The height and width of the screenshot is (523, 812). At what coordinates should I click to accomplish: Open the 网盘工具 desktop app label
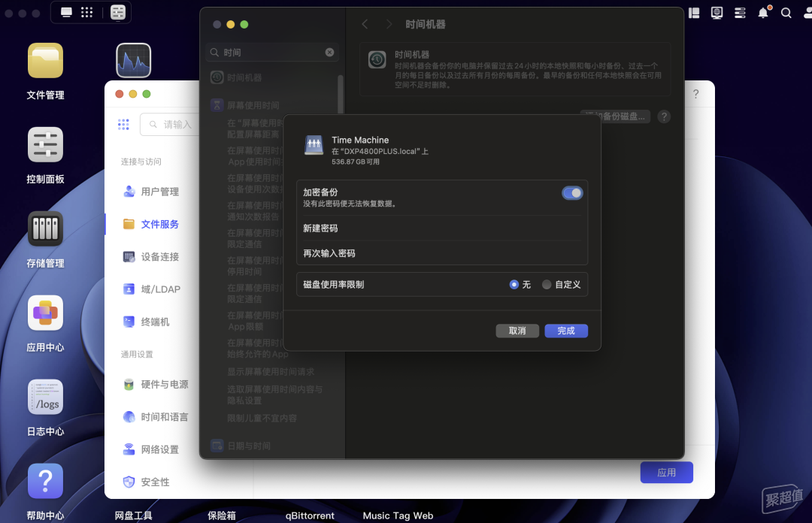point(134,515)
